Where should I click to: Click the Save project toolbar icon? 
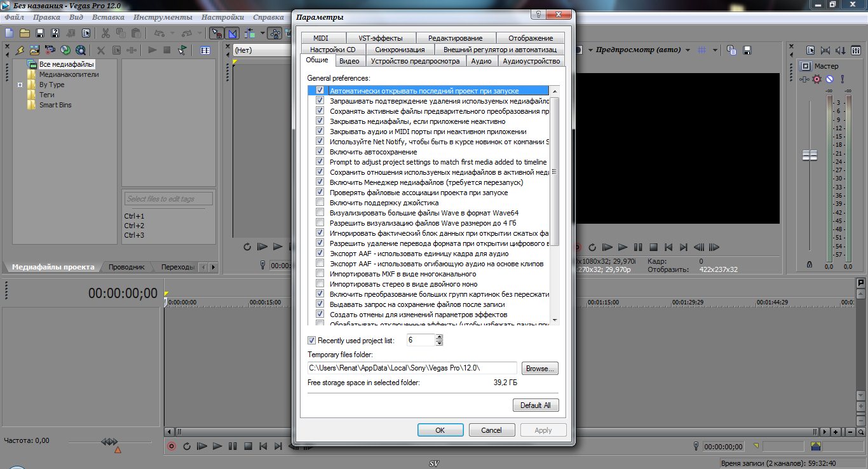coord(40,33)
